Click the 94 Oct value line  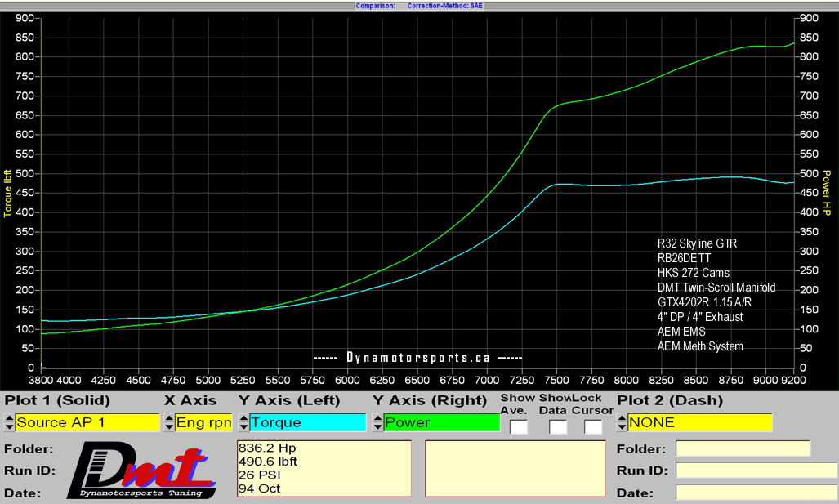(x=260, y=488)
